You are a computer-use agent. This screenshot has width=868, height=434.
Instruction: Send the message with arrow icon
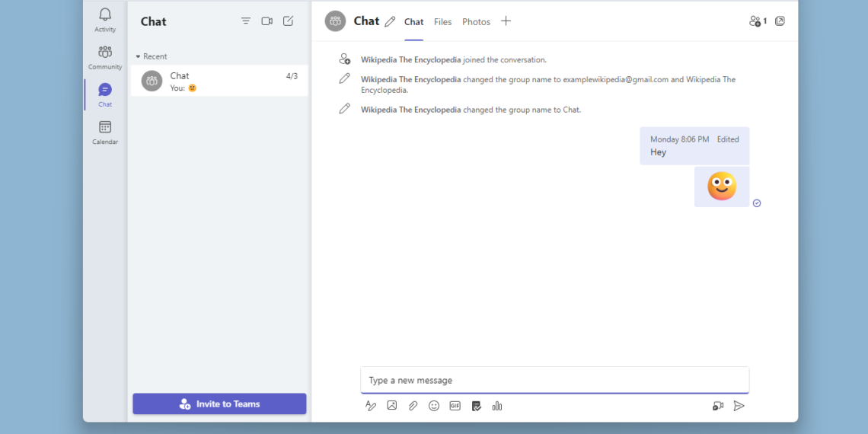click(x=739, y=406)
